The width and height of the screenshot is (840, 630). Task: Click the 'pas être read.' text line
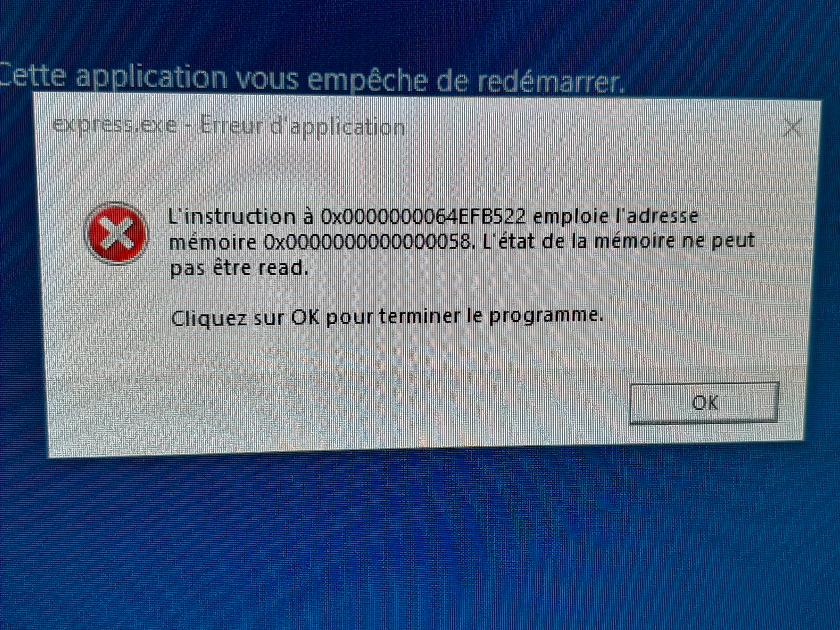click(239, 268)
